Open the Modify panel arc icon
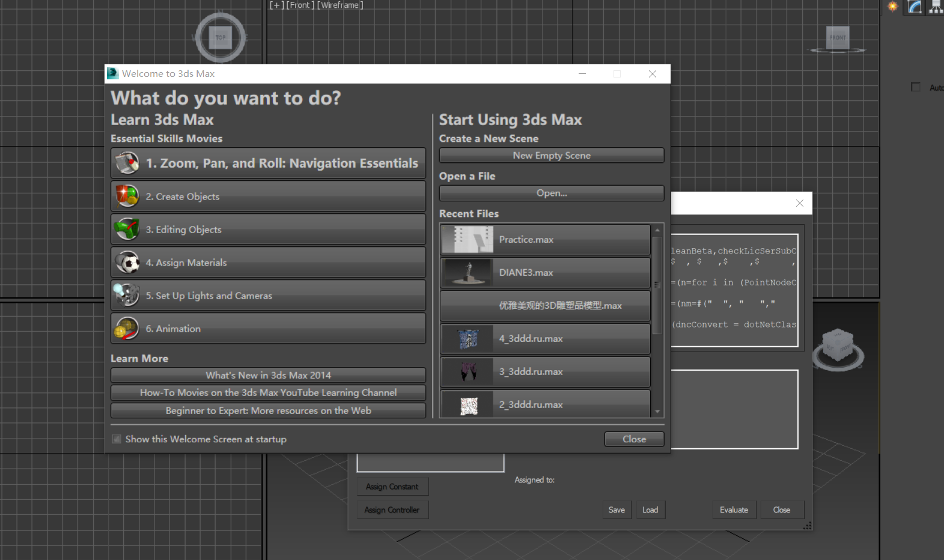This screenshot has width=944, height=560. click(915, 7)
